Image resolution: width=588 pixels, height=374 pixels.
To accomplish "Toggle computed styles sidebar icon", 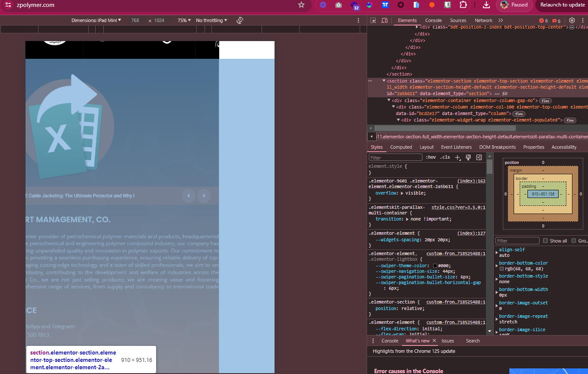I will point(479,157).
